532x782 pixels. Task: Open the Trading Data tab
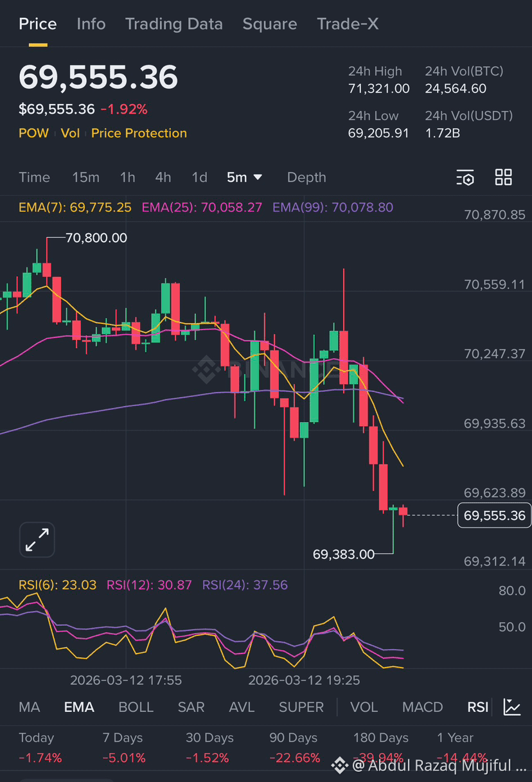pyautogui.click(x=174, y=24)
